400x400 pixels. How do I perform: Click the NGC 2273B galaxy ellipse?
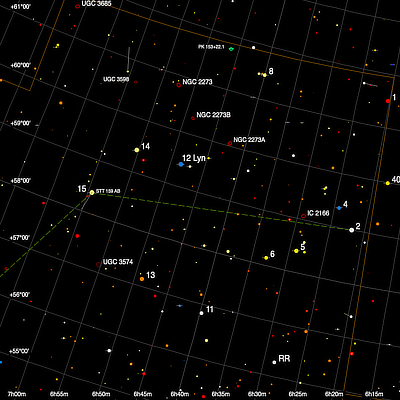(x=193, y=118)
